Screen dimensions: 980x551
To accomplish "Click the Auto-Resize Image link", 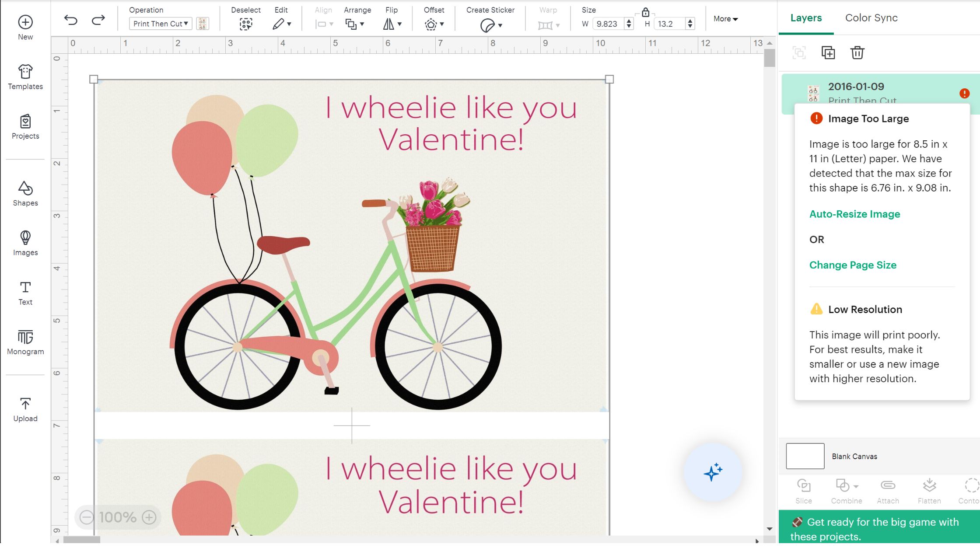I will coord(854,214).
